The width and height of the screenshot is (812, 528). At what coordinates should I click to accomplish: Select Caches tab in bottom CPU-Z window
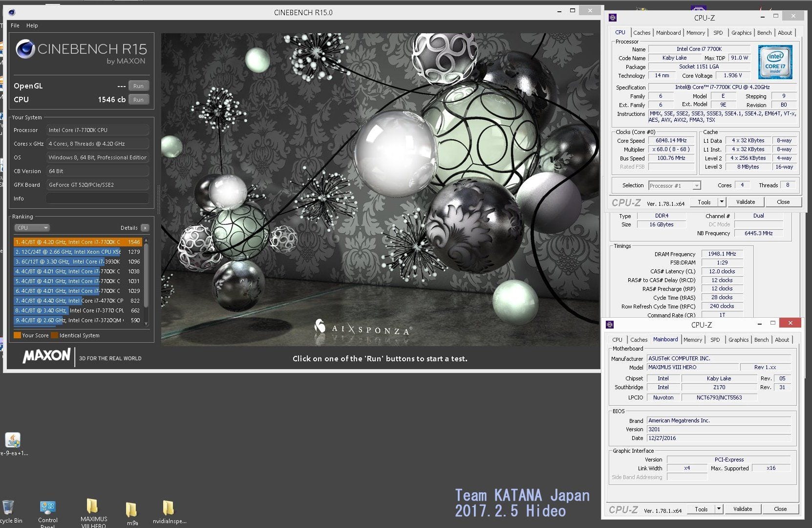[639, 340]
